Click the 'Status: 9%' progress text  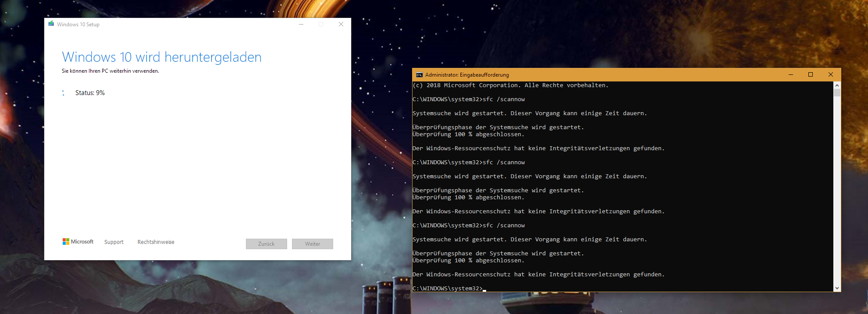[x=90, y=93]
